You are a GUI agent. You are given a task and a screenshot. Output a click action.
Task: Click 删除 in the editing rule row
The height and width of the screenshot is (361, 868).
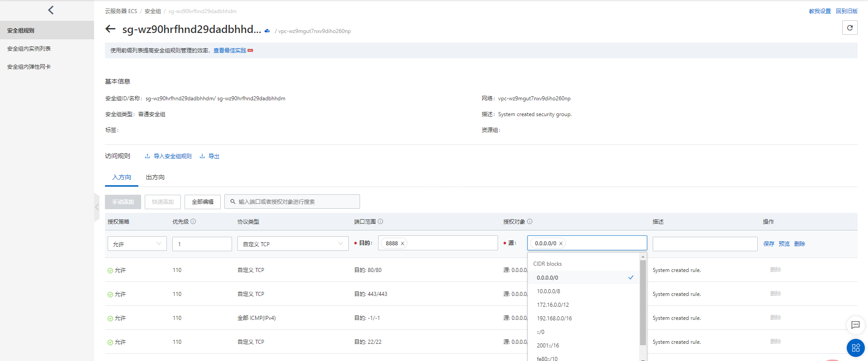click(x=800, y=244)
